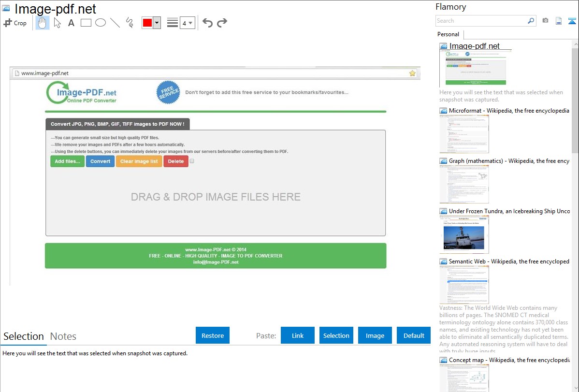Click the snapshot icon beside Semantic Web entry
Image resolution: width=579 pixels, height=392 pixels.
[x=443, y=261]
